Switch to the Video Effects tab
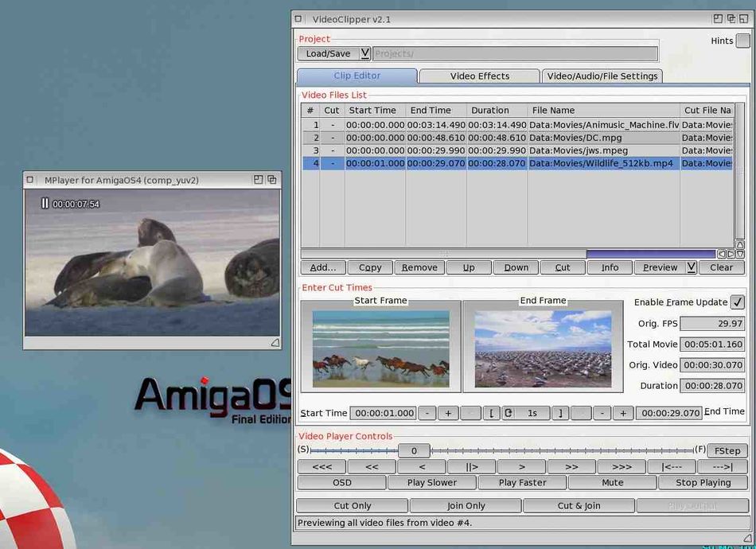The width and height of the screenshot is (756, 549). tap(479, 76)
